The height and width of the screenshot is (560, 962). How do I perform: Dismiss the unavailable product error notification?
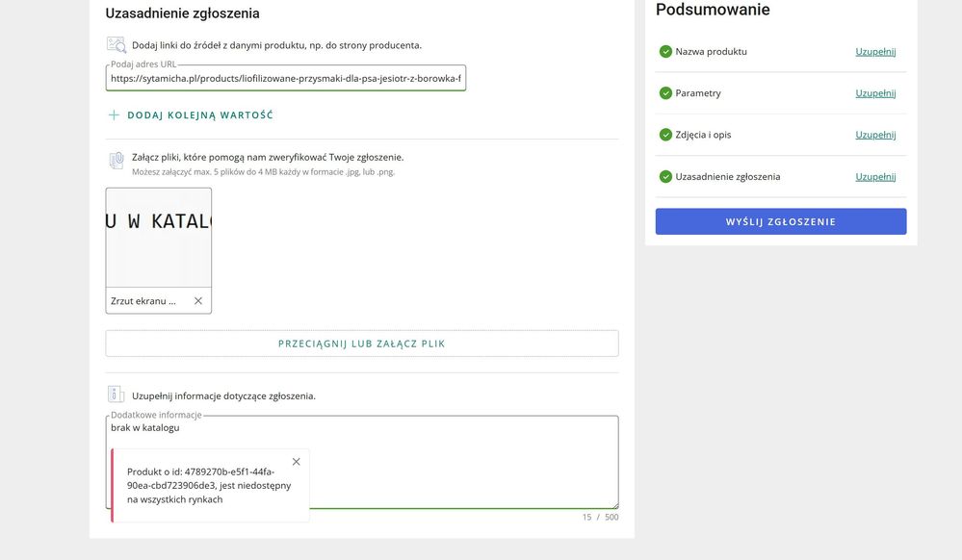[296, 462]
